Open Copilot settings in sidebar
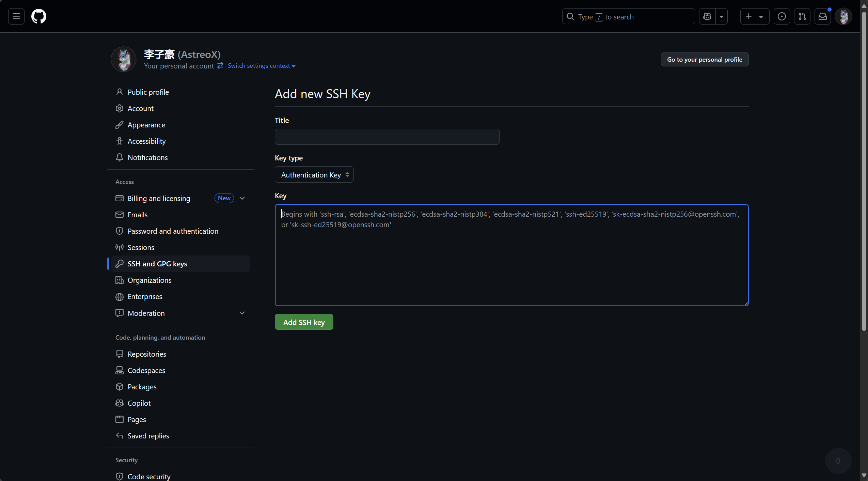Screen dimensions: 868x481 tap(181, 403)
